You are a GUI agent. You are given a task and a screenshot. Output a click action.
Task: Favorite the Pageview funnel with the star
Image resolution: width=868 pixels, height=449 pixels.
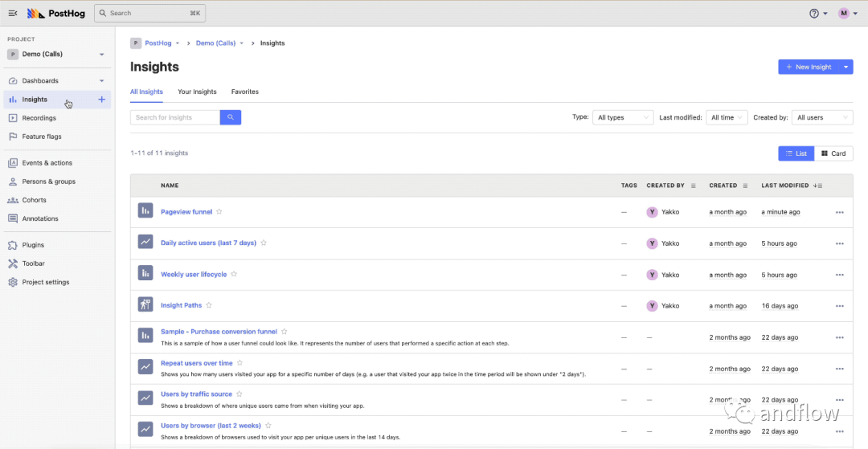tap(219, 212)
